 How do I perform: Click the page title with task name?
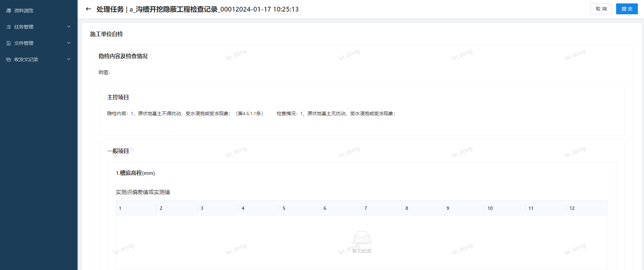click(x=198, y=9)
